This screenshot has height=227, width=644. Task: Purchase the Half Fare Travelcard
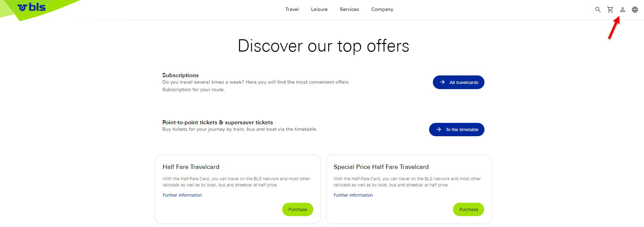pyautogui.click(x=298, y=209)
